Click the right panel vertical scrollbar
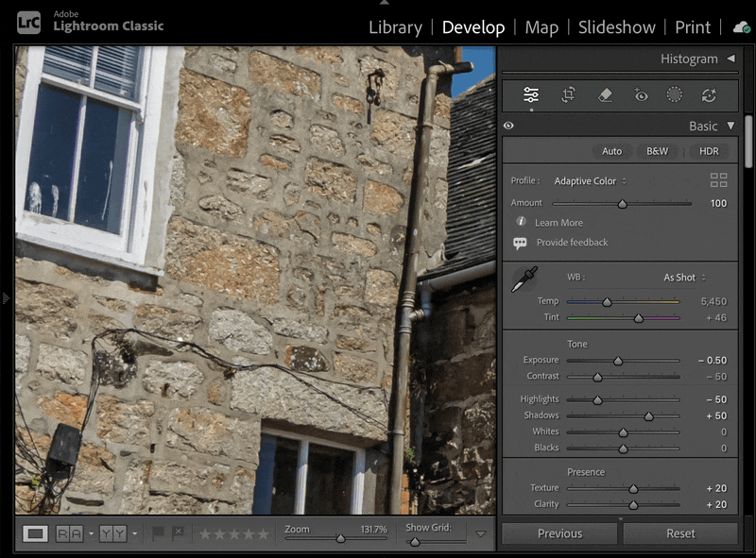Viewport: 756px width, 558px height. (x=748, y=142)
